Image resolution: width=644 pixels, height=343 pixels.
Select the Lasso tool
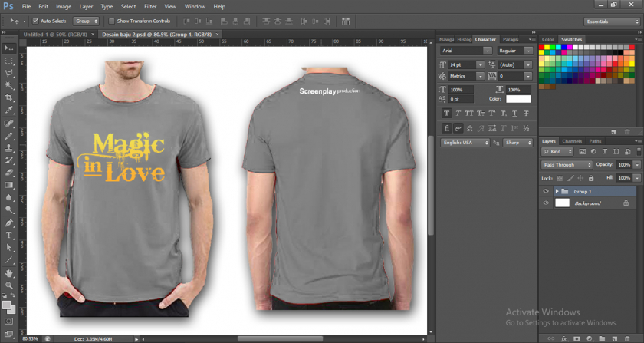pos(8,73)
